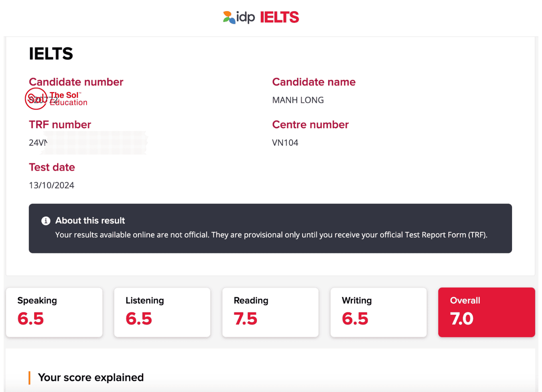The height and width of the screenshot is (392, 542).
Task: Click the centre number VN104
Action: (285, 143)
